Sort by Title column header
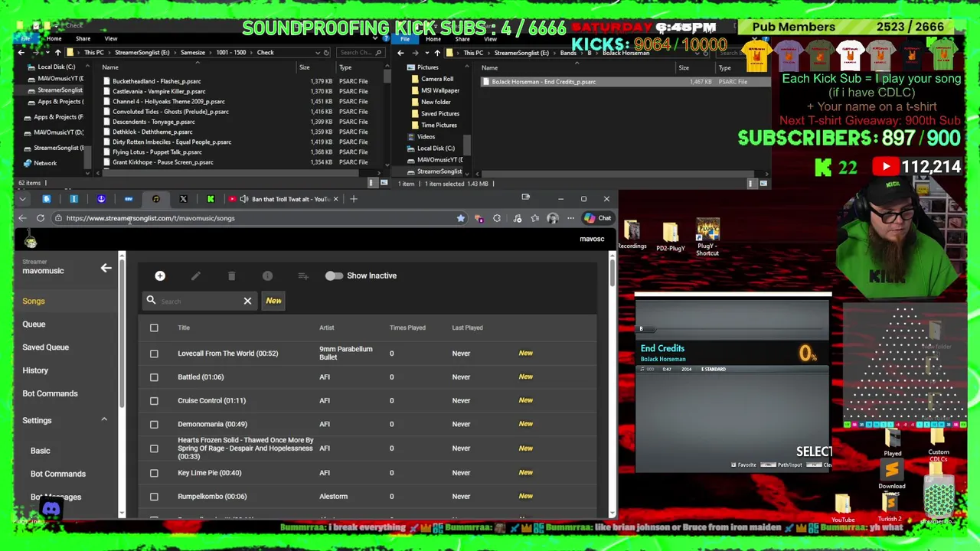980x551 pixels. 184,328
